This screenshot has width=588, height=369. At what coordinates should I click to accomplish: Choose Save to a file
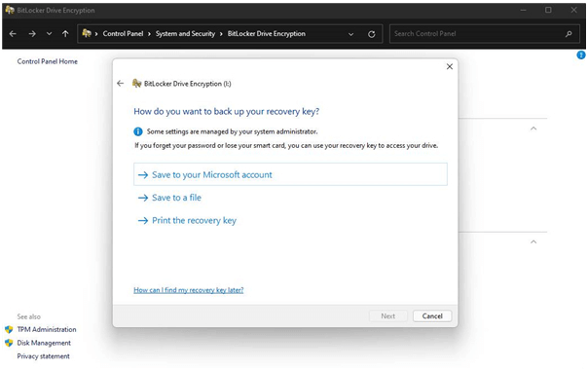tap(176, 198)
